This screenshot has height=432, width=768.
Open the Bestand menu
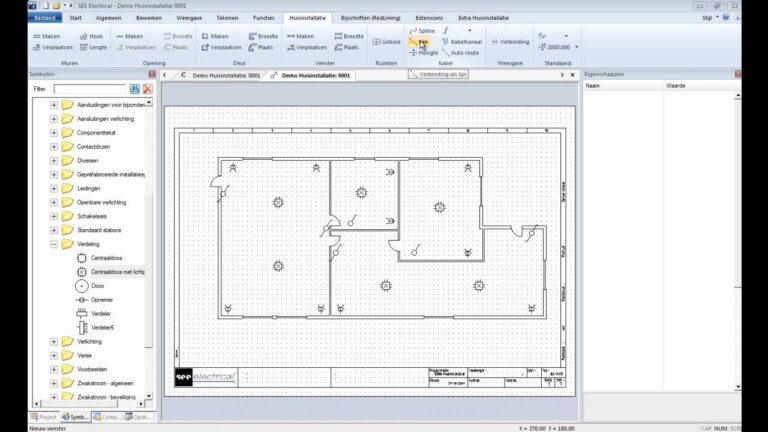45,18
